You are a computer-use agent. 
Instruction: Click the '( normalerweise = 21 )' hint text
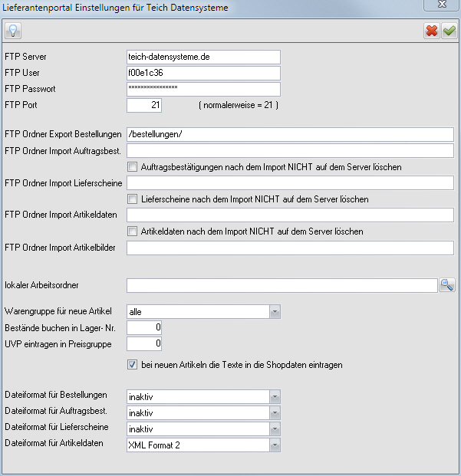coord(239,105)
